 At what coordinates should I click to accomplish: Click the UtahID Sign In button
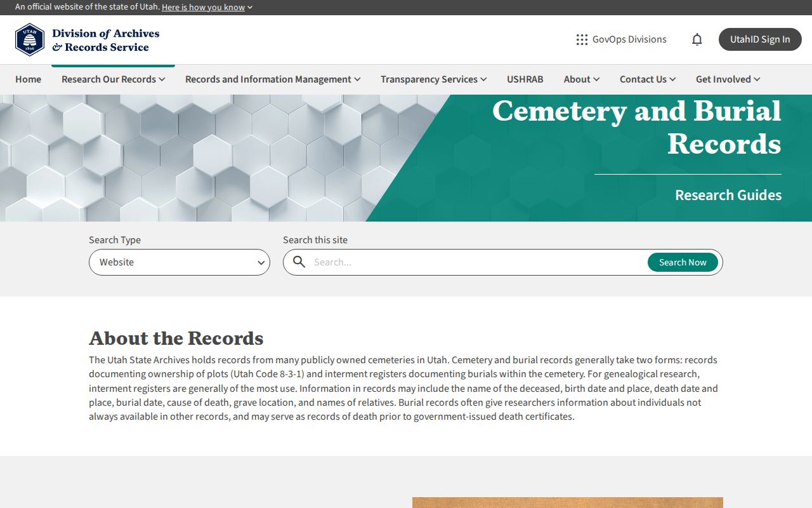tap(760, 39)
